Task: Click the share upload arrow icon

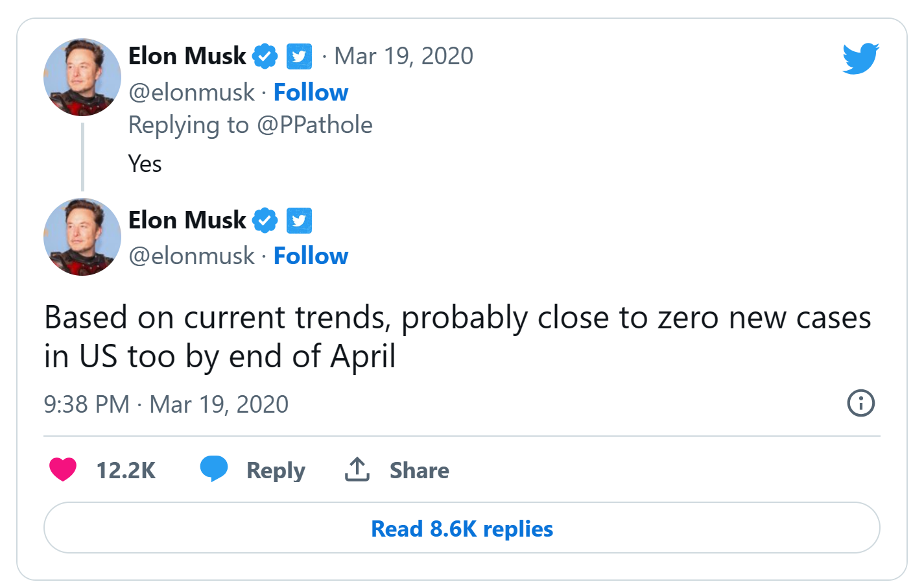Action: (x=357, y=469)
